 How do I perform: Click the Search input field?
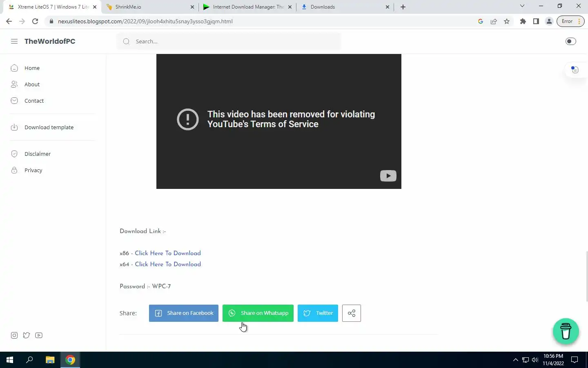(x=229, y=41)
